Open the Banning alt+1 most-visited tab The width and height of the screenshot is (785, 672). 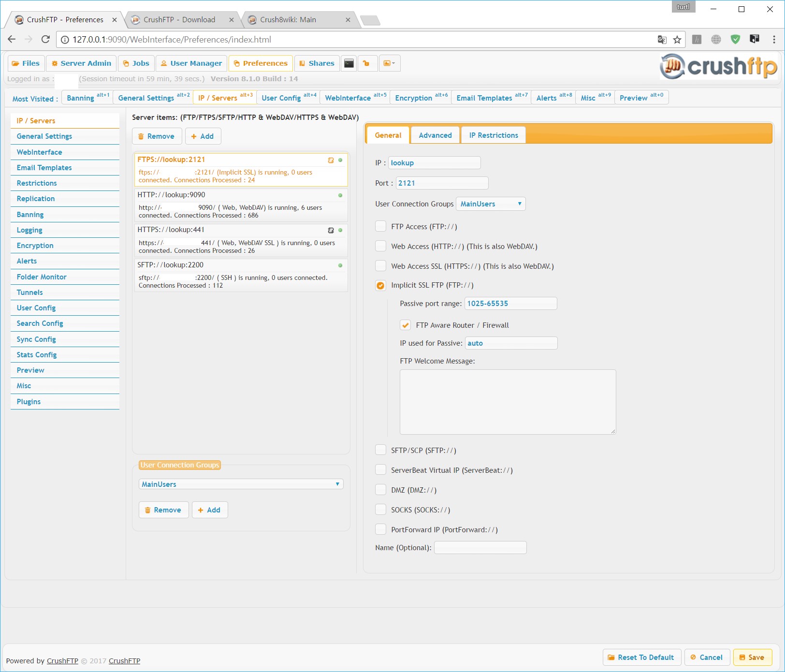click(87, 97)
